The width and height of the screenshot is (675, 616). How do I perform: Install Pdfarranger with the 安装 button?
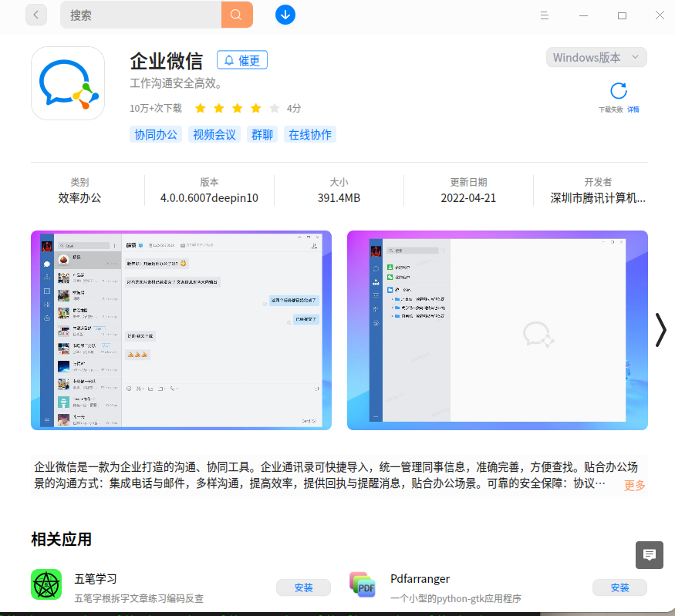pyautogui.click(x=620, y=587)
